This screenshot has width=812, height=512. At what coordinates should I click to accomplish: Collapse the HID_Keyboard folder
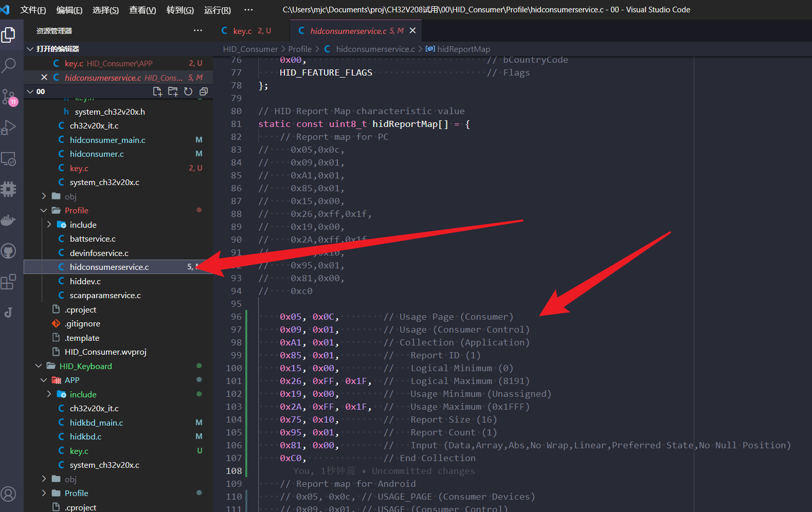pyautogui.click(x=39, y=366)
